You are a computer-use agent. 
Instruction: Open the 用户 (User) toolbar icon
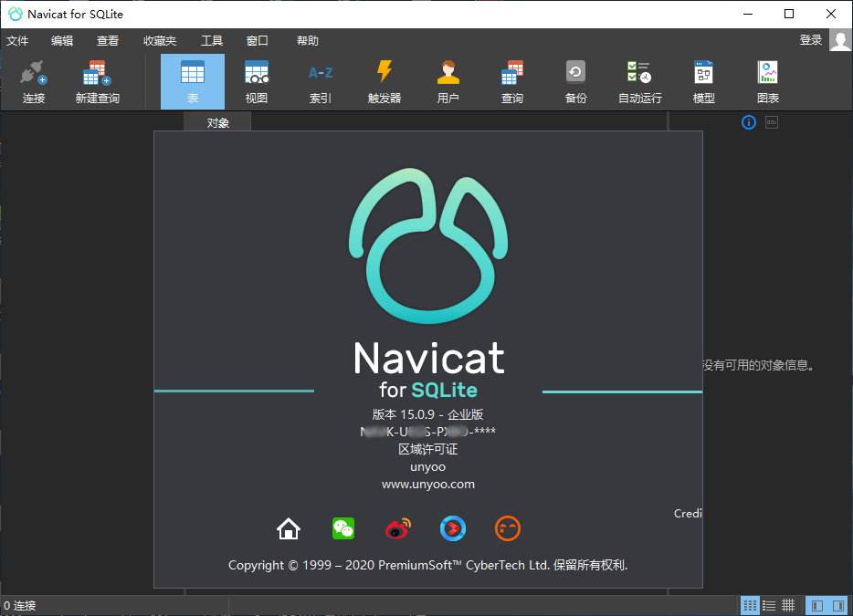(x=448, y=82)
